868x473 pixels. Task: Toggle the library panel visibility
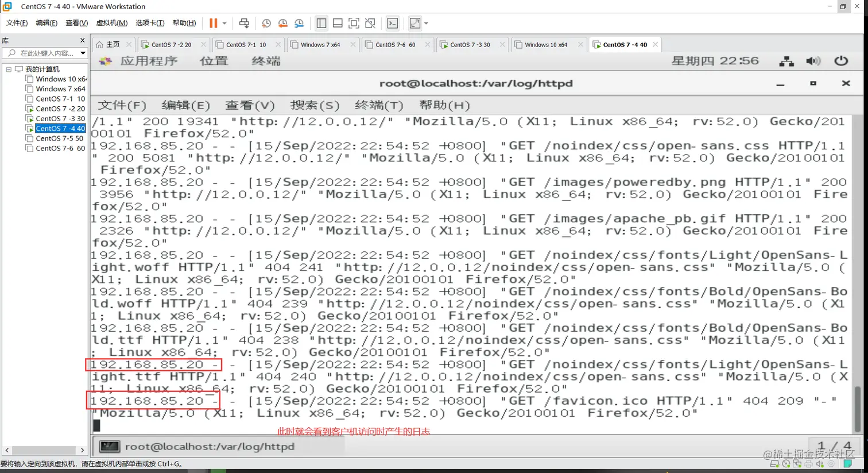point(321,23)
